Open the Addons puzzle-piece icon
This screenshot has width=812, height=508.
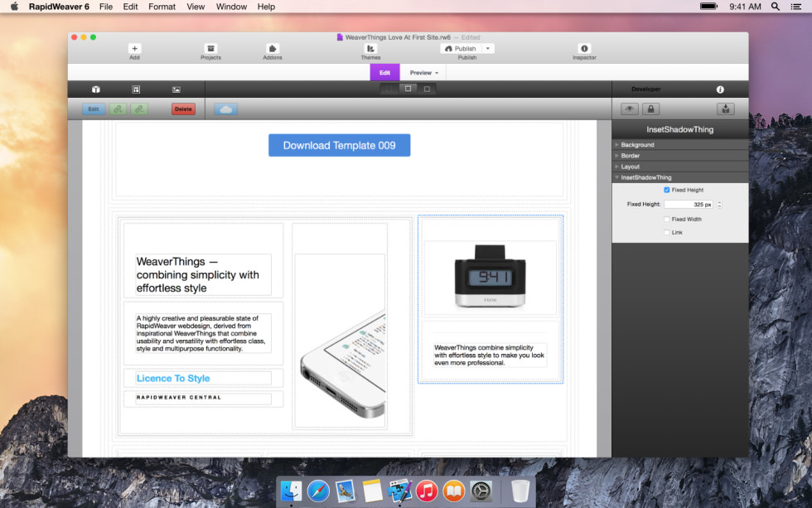[x=273, y=49]
